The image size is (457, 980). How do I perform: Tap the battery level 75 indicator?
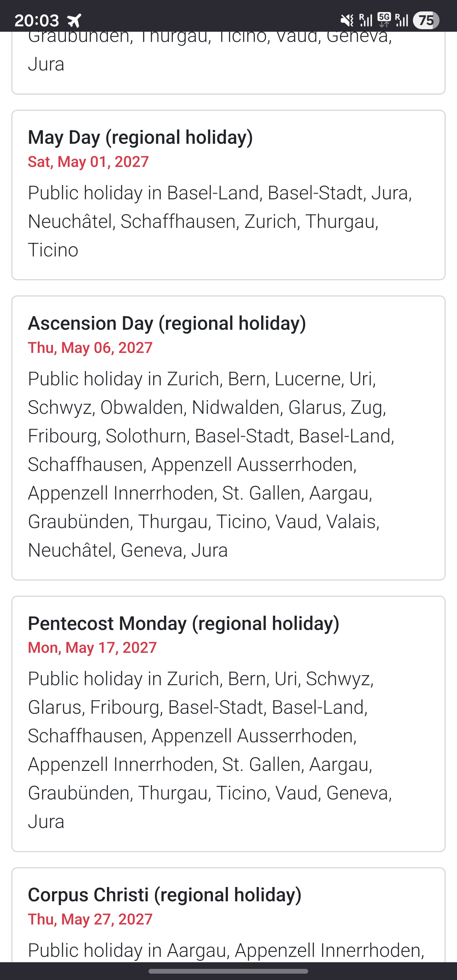coord(426,20)
